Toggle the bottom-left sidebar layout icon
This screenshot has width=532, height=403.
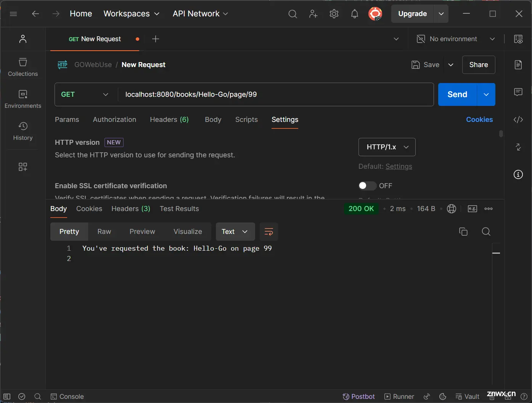(x=7, y=397)
